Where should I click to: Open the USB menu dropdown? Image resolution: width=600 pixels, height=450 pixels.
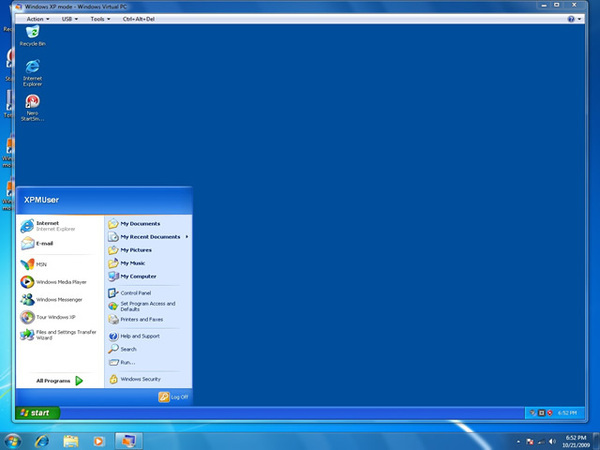(x=70, y=19)
